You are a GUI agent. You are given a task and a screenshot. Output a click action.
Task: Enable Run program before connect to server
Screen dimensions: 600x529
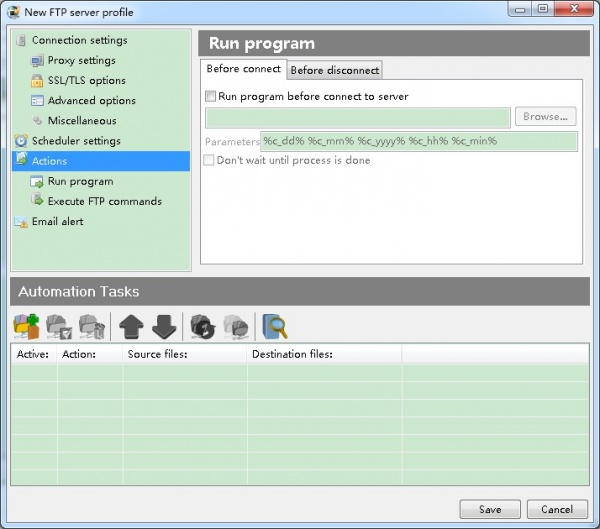210,97
